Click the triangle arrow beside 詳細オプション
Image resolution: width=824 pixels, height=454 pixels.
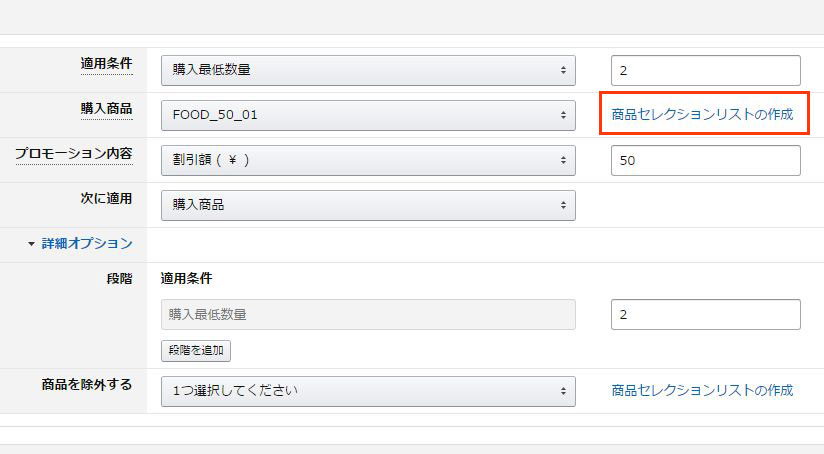32,244
